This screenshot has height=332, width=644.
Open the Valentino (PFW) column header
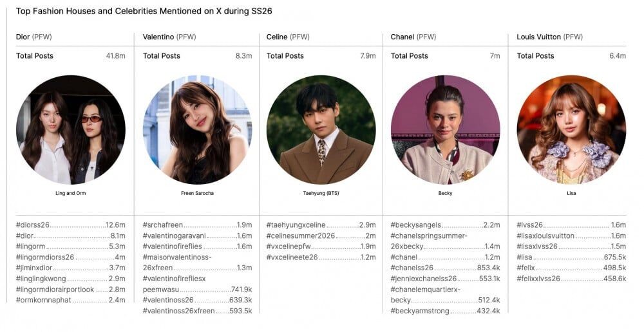click(x=169, y=37)
